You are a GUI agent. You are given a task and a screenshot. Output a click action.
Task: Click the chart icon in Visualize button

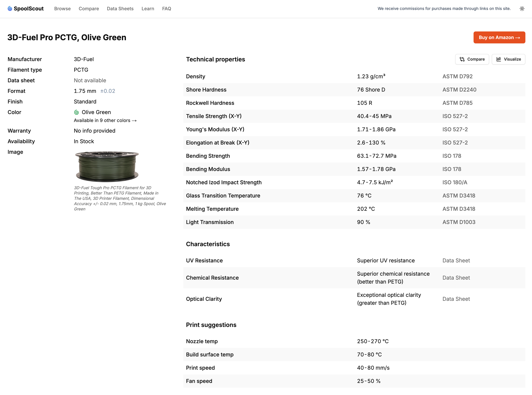click(x=499, y=59)
